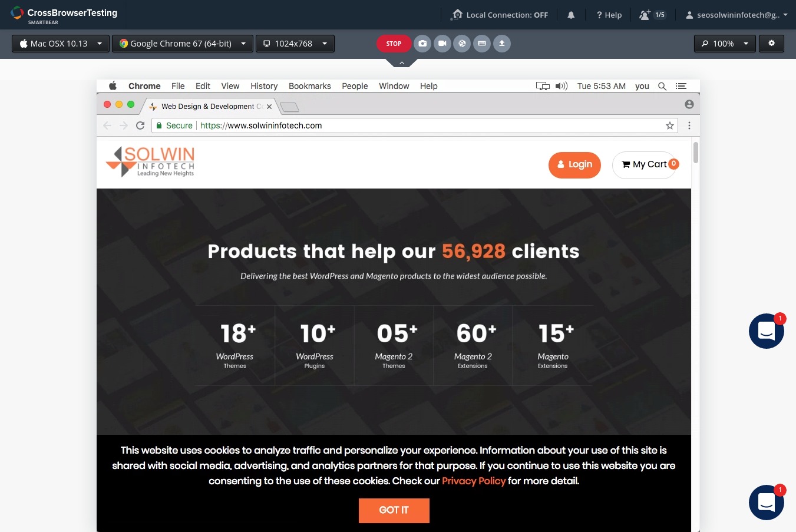Click the 'you' user name in menu bar
Screen dimensions: 796x532
(642, 86)
